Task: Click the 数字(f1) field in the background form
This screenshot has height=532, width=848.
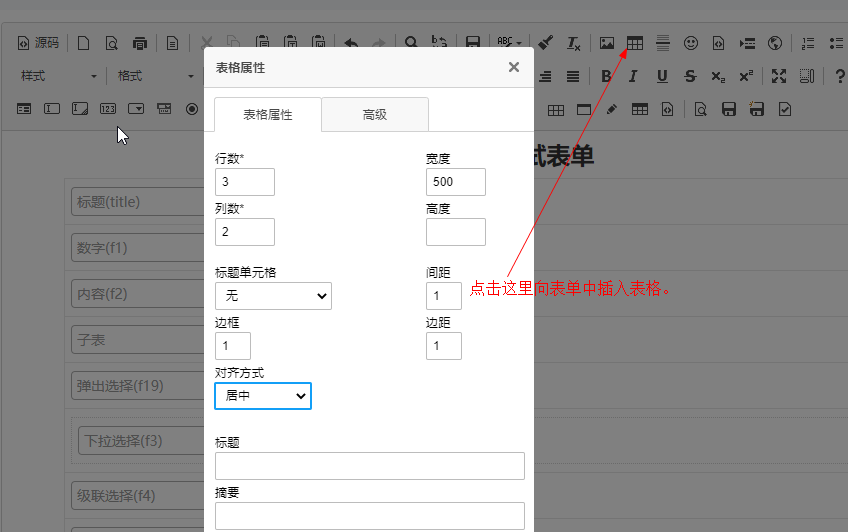Action: pyautogui.click(x=137, y=248)
